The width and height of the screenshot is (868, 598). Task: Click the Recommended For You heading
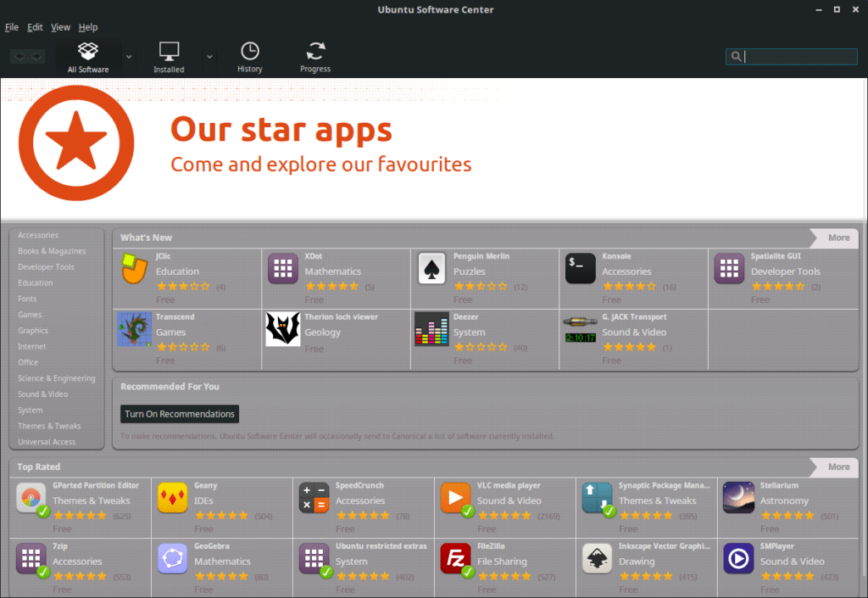(x=170, y=387)
